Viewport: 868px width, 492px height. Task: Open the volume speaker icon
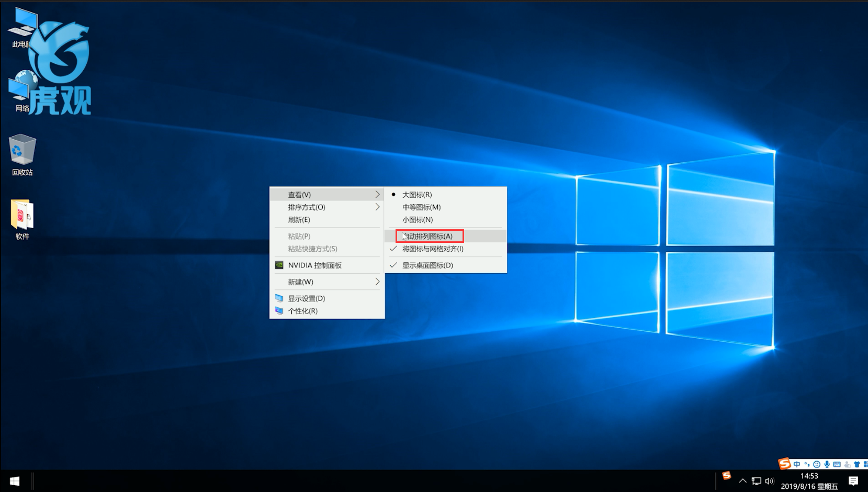click(769, 481)
